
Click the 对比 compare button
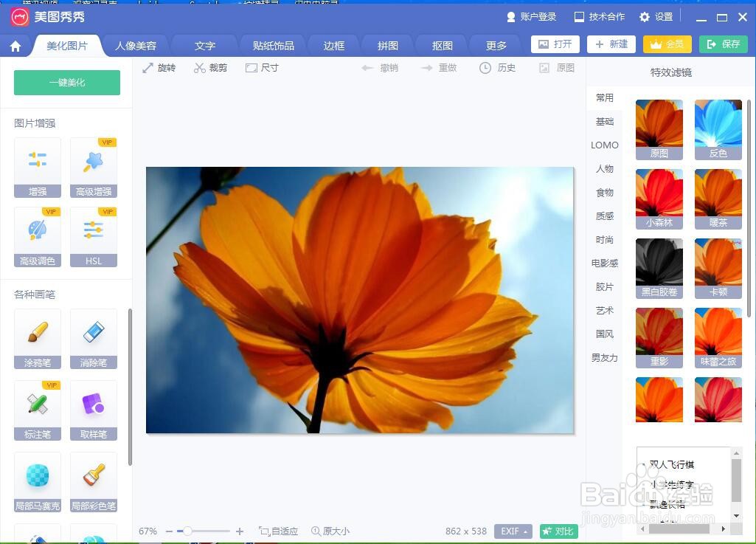click(558, 531)
